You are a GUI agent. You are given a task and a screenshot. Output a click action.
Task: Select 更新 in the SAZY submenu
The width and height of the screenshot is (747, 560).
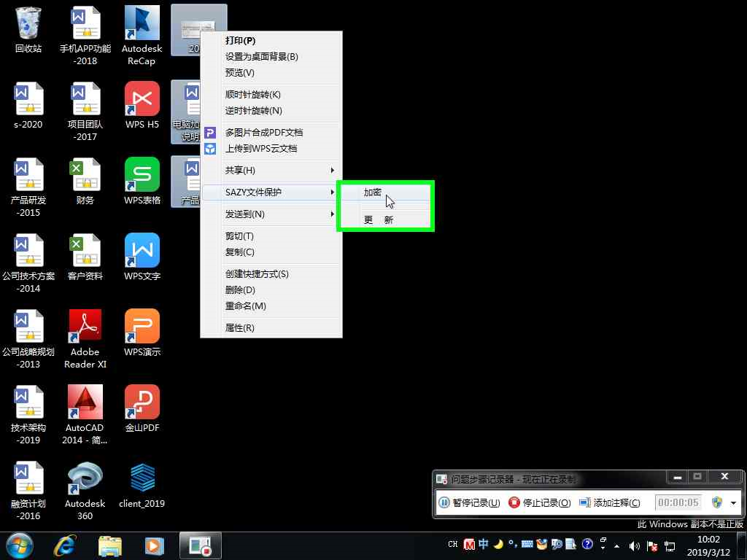[379, 219]
